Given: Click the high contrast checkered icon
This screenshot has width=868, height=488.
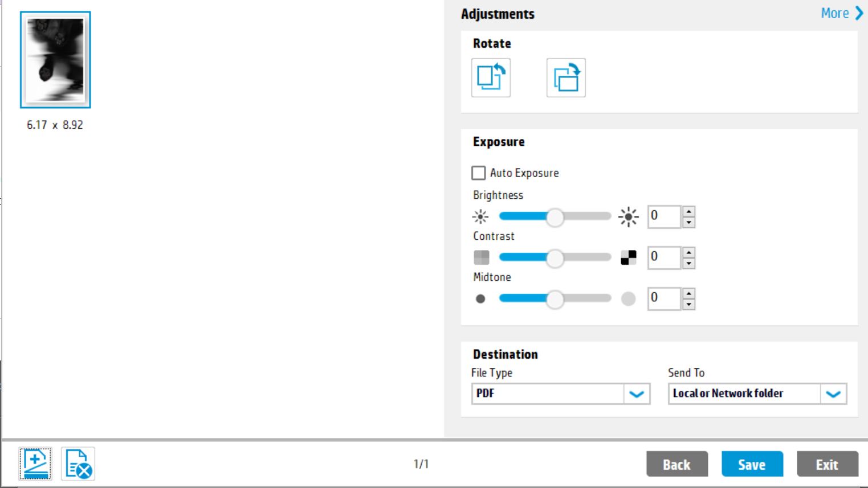Looking at the screenshot, I should pyautogui.click(x=628, y=258).
